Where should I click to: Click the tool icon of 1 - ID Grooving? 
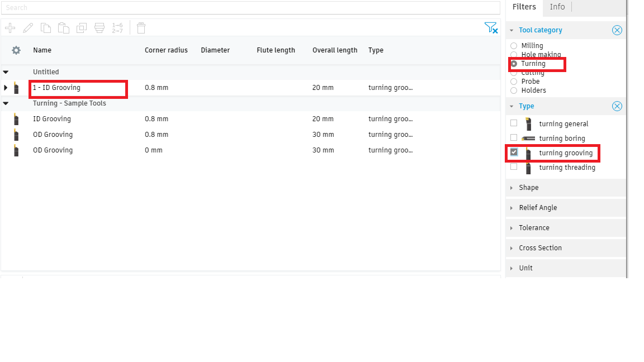click(x=16, y=88)
